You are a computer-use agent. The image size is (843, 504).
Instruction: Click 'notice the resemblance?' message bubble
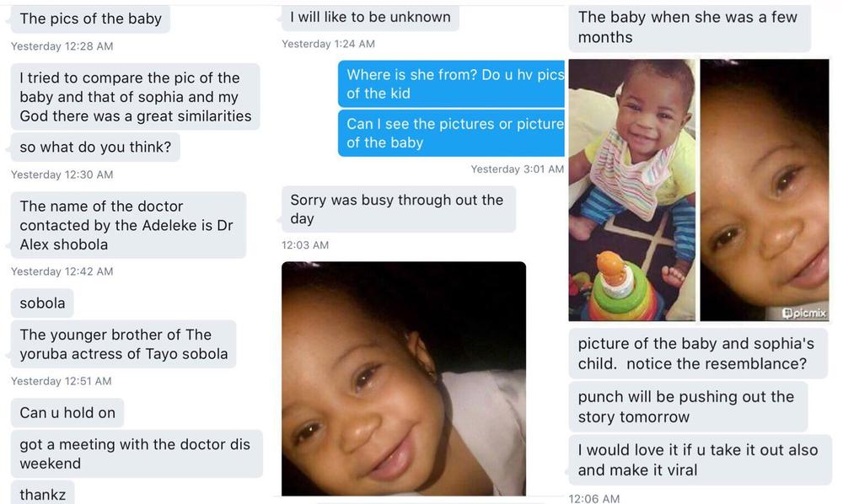(x=698, y=353)
